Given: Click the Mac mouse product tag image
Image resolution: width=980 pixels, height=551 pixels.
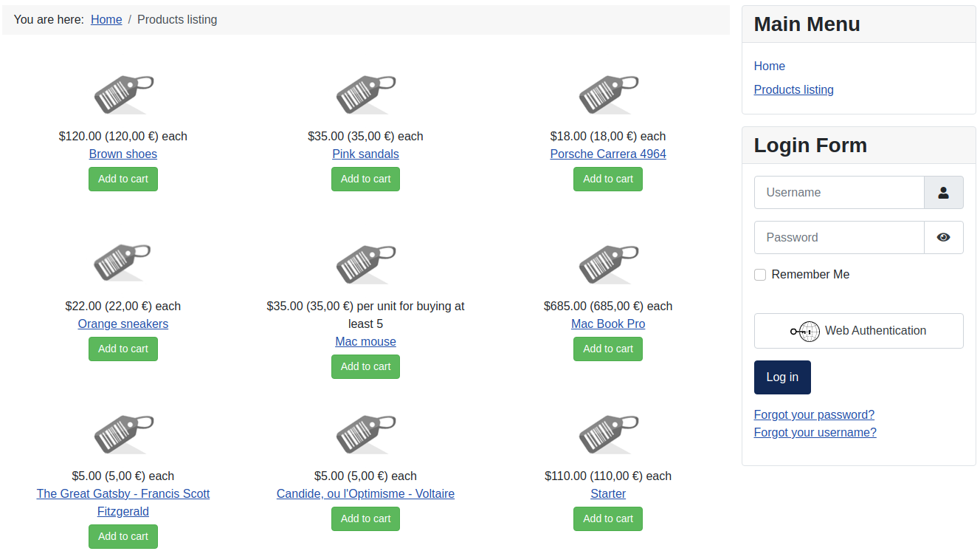Looking at the screenshot, I should point(365,264).
